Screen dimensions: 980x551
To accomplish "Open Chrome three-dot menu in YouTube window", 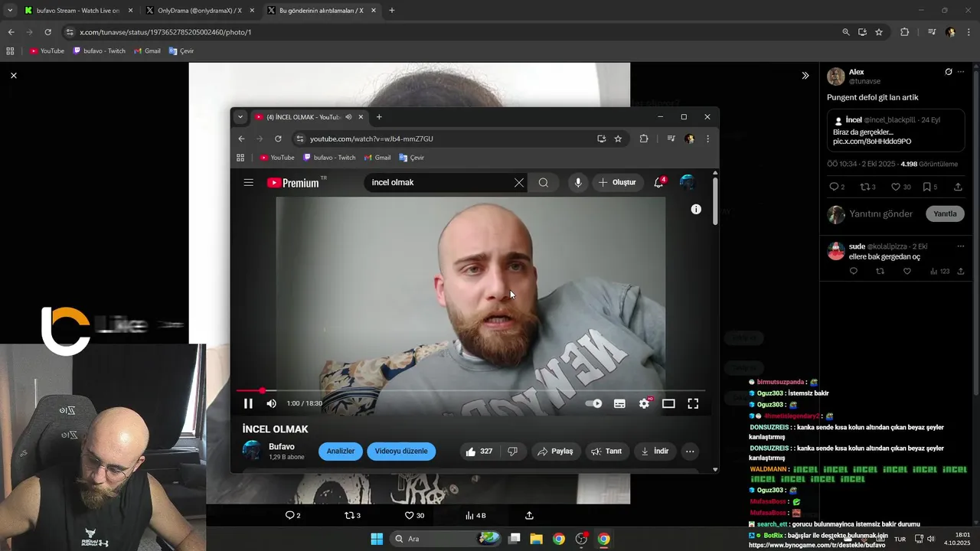I will [707, 139].
